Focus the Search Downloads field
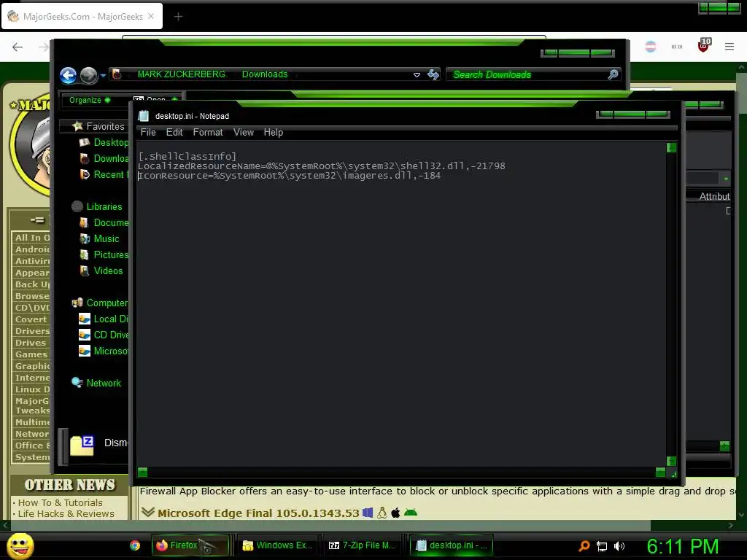Image resolution: width=747 pixels, height=560 pixels. 533,75
